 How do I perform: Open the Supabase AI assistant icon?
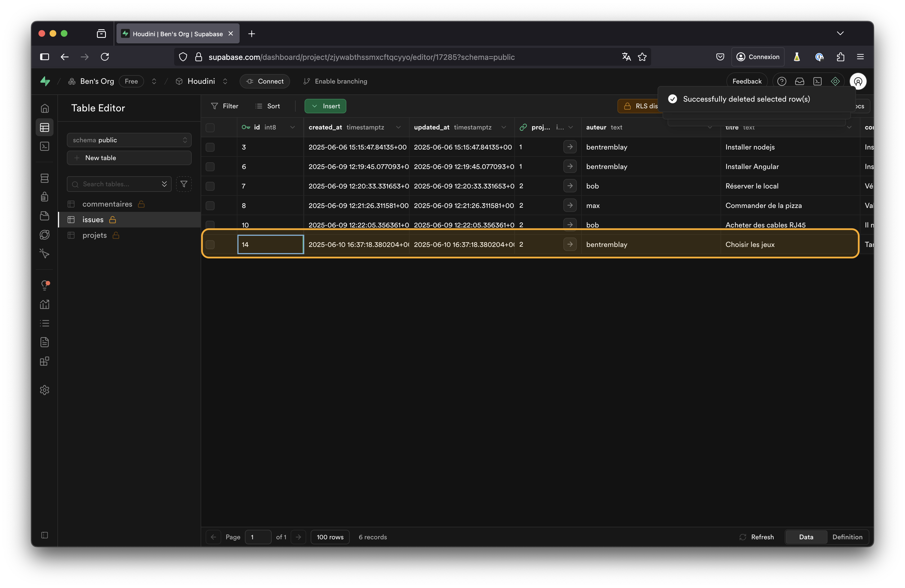click(835, 81)
